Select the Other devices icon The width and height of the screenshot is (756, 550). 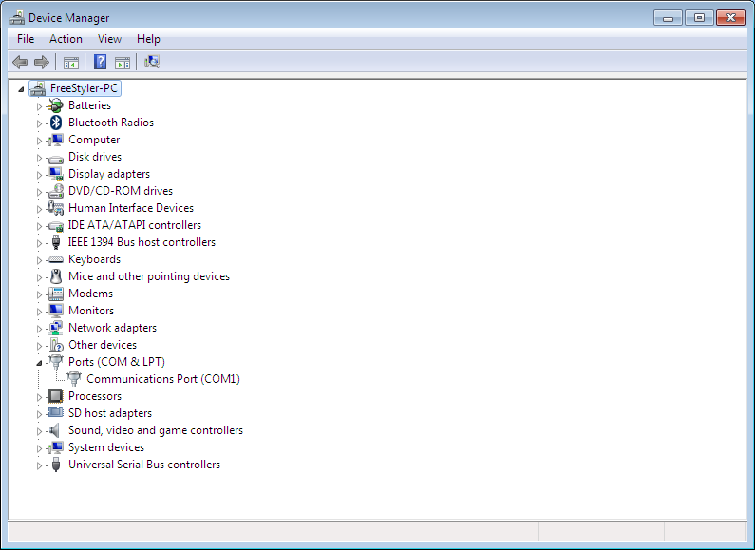tap(56, 345)
